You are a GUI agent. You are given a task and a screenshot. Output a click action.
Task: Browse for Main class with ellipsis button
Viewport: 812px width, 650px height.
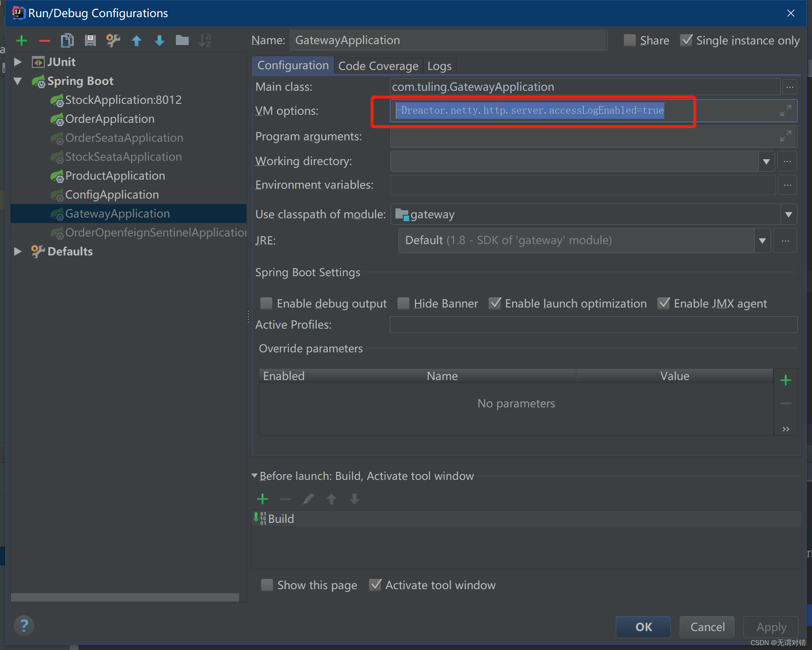pyautogui.click(x=790, y=87)
